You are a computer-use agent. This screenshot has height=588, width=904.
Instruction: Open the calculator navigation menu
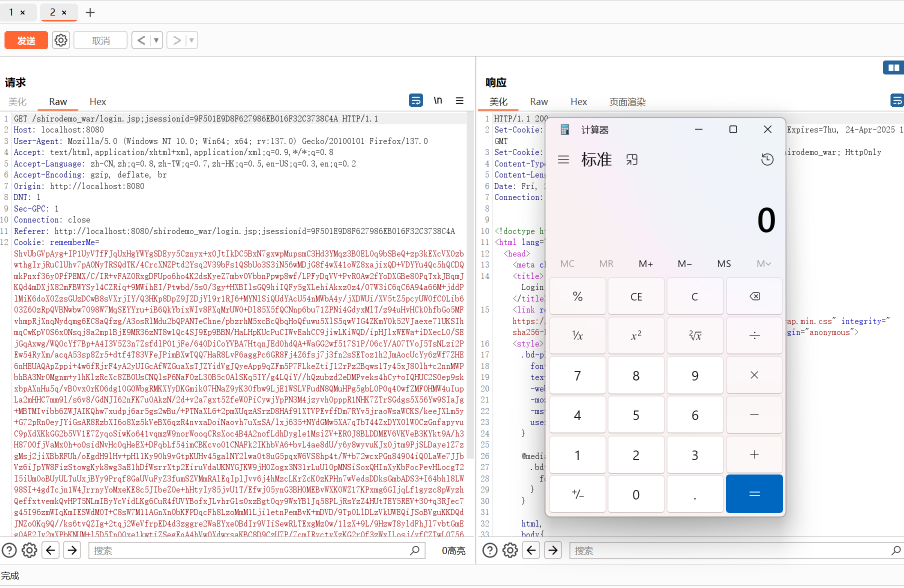click(x=563, y=159)
